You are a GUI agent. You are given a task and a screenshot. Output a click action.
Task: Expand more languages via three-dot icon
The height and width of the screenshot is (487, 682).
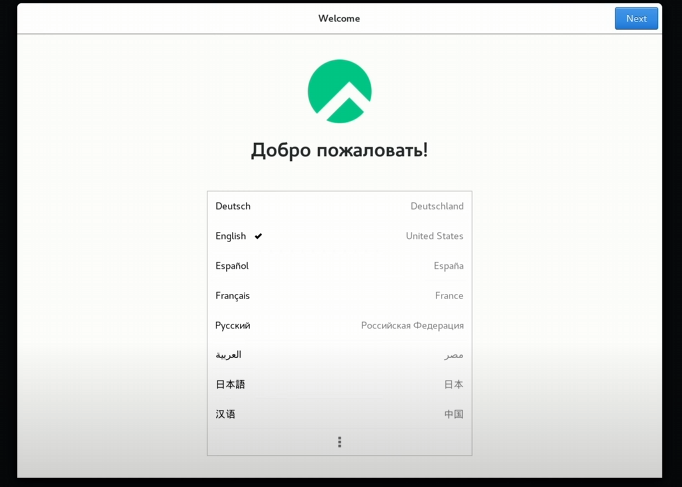[339, 442]
